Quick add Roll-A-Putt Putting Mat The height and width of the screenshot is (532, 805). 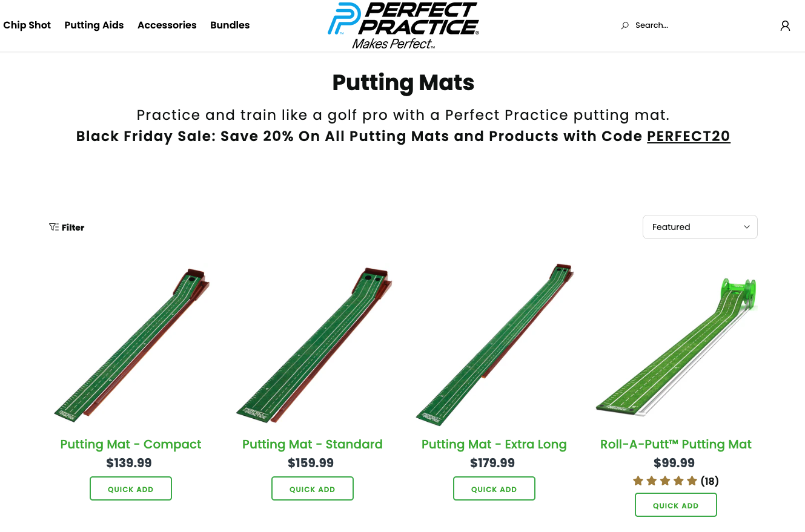click(x=676, y=505)
